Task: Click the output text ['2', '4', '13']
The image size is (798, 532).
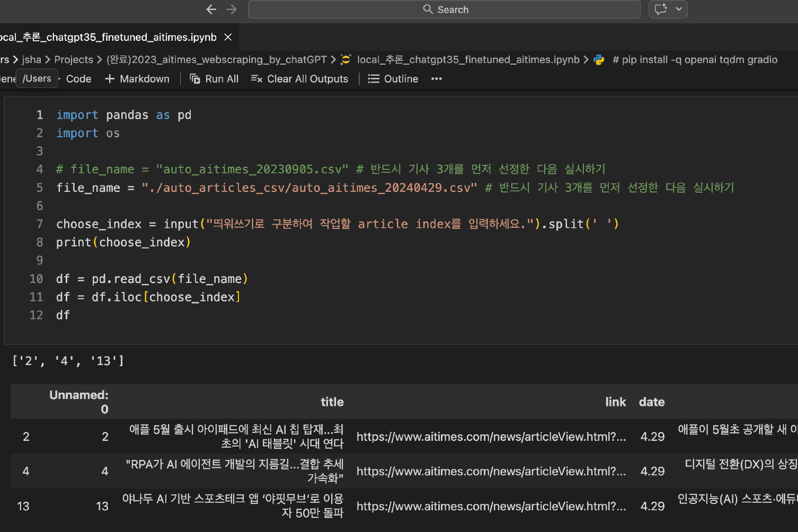Action: [68, 361]
